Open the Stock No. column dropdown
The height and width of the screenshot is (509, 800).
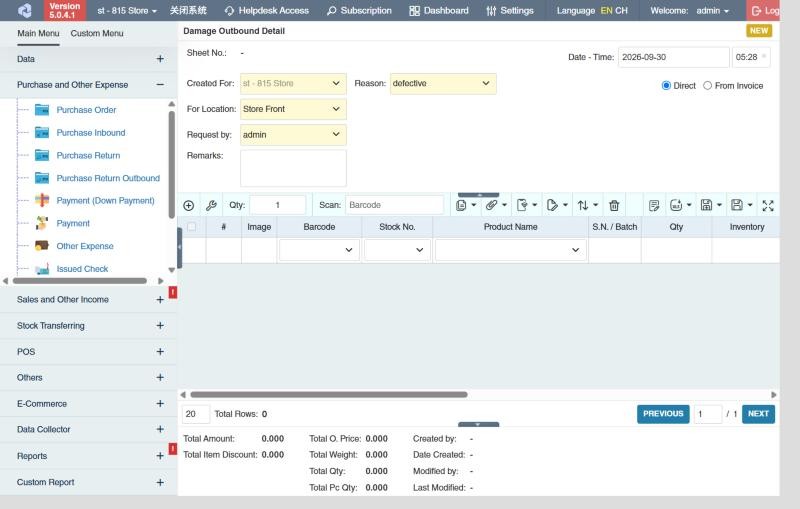(397, 250)
